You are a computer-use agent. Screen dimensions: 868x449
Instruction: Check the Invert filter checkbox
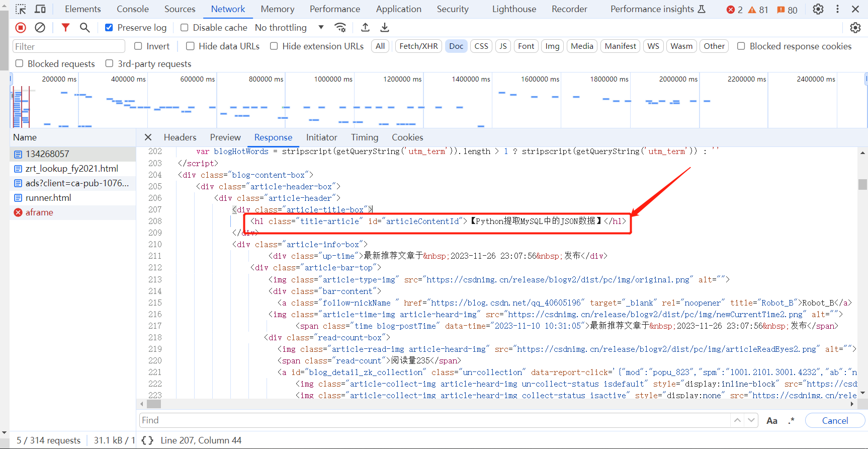(x=138, y=46)
